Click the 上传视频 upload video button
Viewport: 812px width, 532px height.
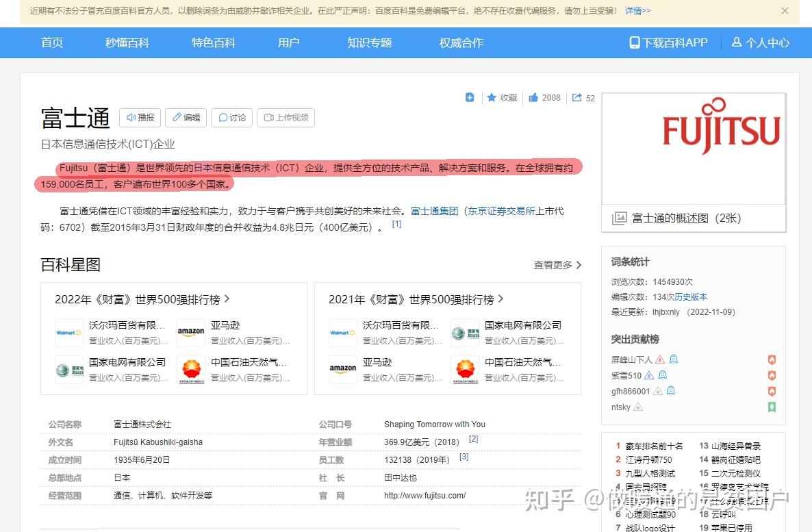click(x=286, y=118)
